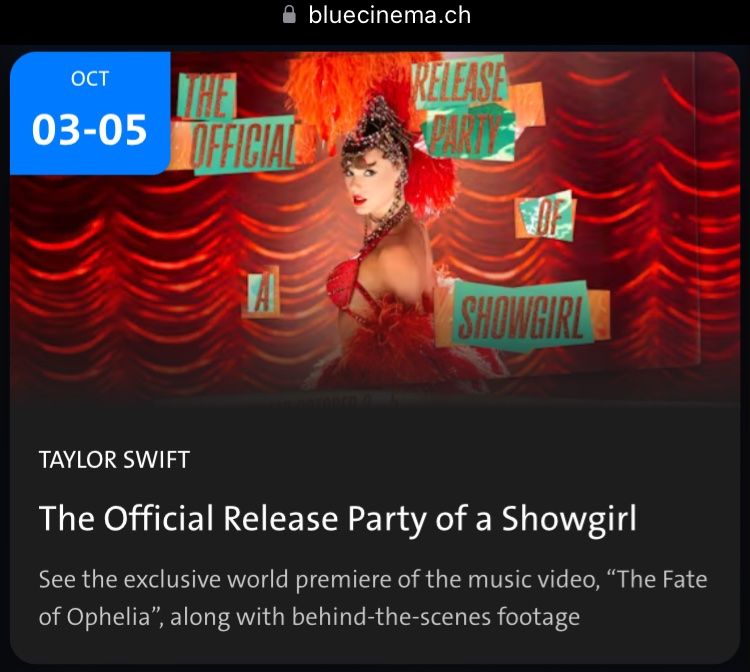
Task: Tap the 'of Ophelia' description line
Action: (309, 617)
